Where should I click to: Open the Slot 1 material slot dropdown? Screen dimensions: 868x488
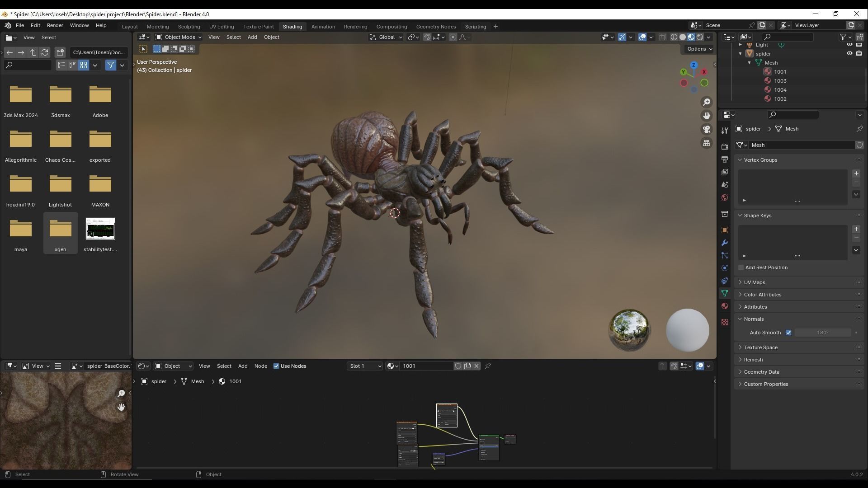pos(365,366)
